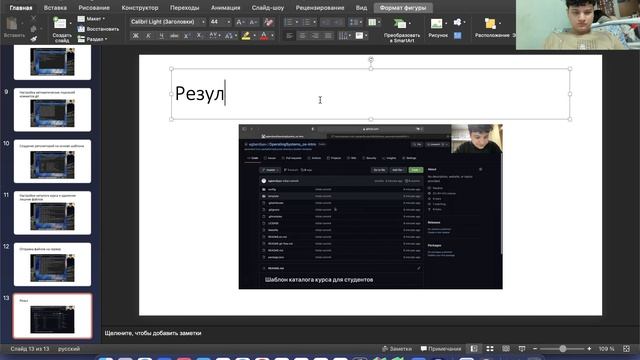Toggle italic (К) formatting

pos(148,36)
